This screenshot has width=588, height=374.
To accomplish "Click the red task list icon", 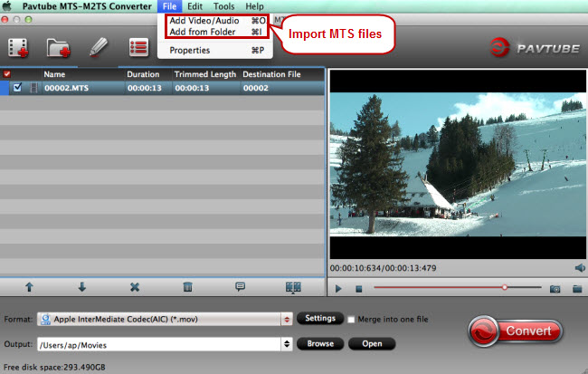I will tap(138, 47).
